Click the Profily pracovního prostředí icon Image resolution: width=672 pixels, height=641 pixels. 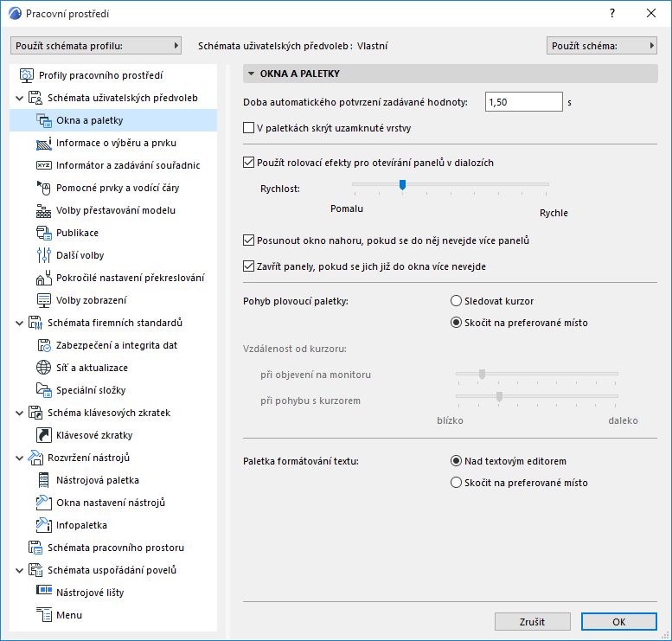click(27, 75)
